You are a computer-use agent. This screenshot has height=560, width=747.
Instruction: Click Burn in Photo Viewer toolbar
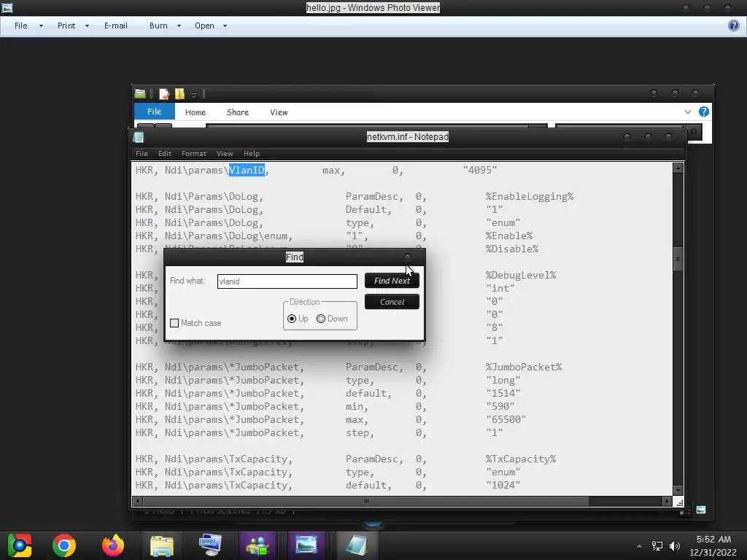[x=158, y=26]
